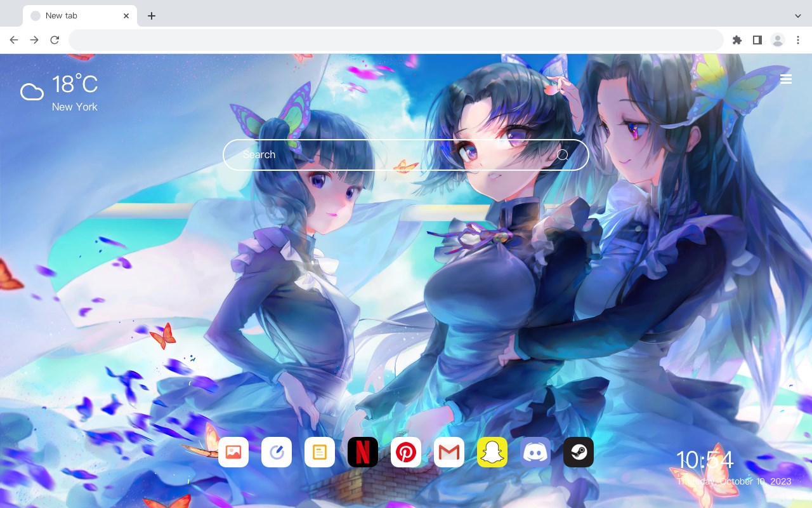Reload the current page
The width and height of the screenshot is (812, 508).
55,40
